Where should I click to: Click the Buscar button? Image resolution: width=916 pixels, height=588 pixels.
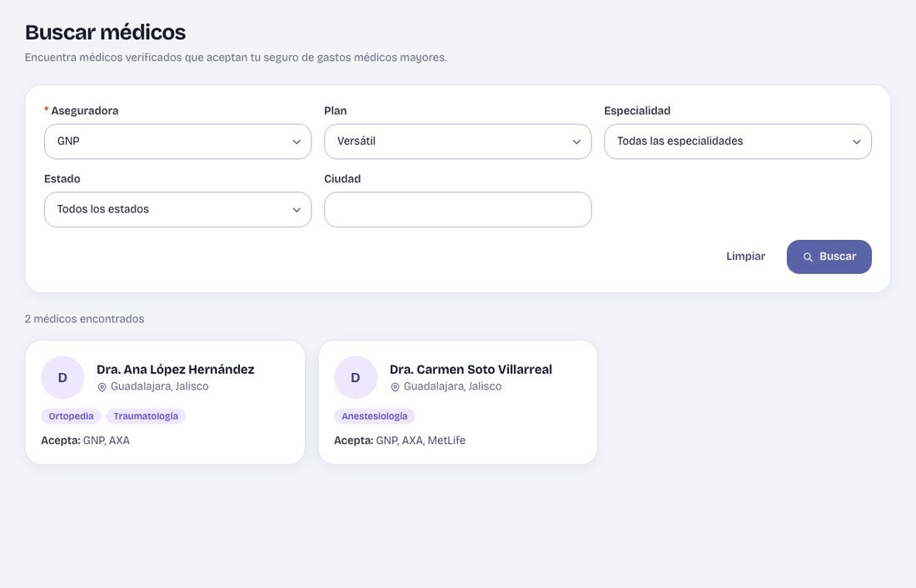coord(829,257)
